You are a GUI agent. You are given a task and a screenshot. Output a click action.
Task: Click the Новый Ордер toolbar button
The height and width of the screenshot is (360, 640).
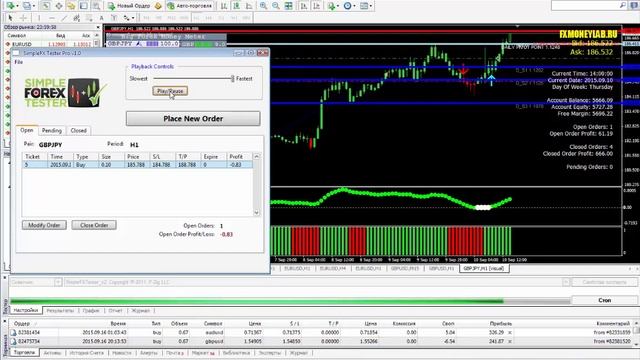click(129, 6)
